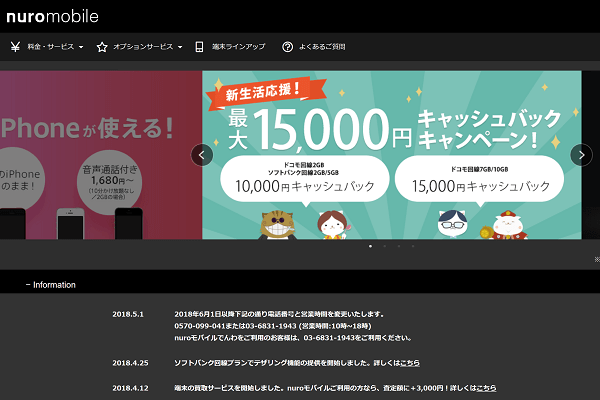Click the nuromobile logo

point(52,16)
